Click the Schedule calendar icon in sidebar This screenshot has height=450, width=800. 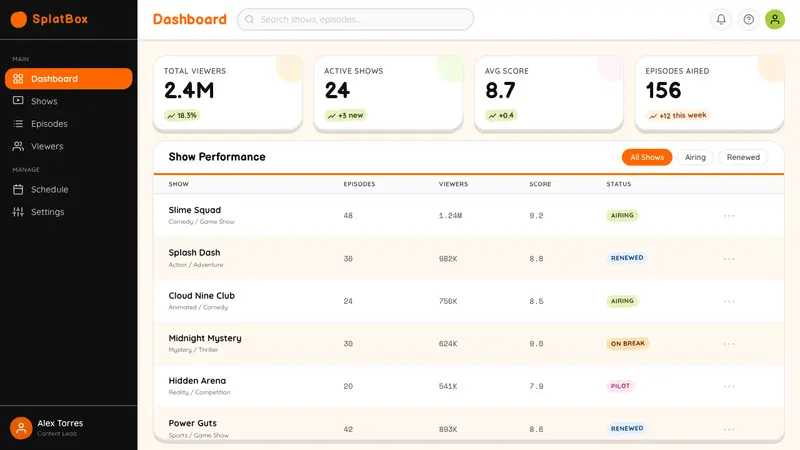coord(18,189)
